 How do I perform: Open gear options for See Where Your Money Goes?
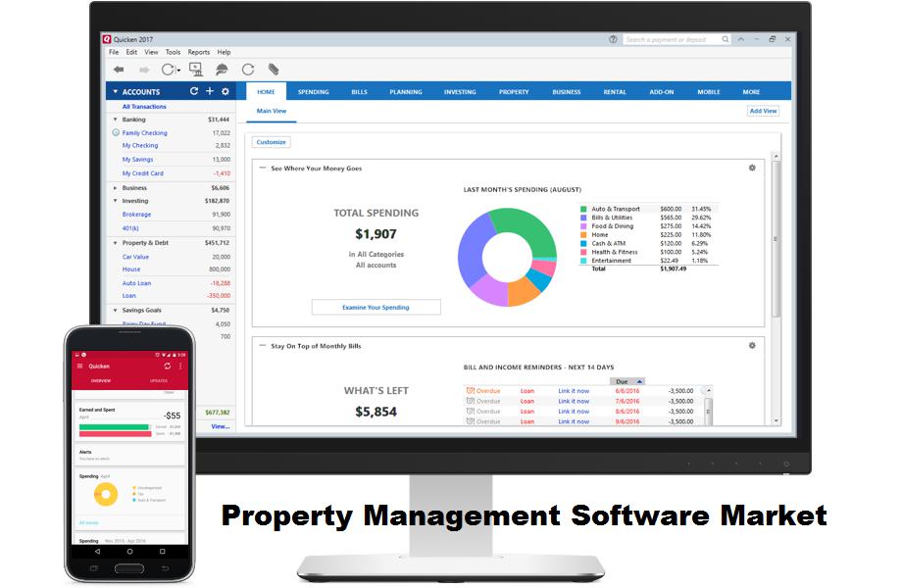pyautogui.click(x=752, y=168)
